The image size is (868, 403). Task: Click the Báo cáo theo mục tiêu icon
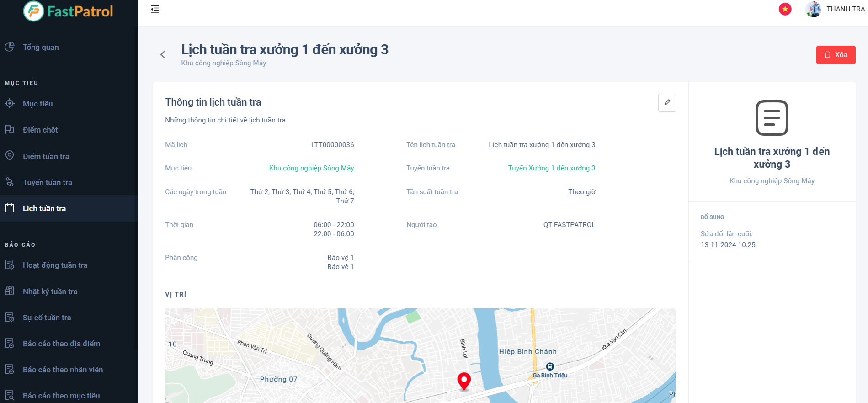(x=10, y=395)
